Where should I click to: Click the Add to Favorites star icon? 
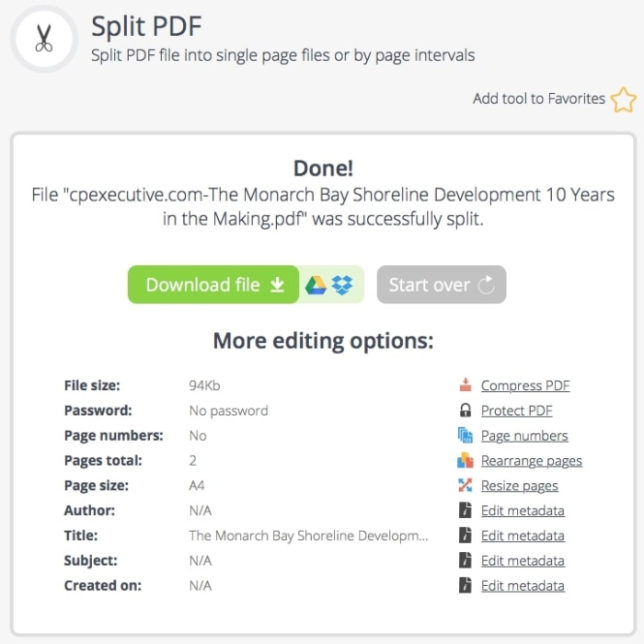623,99
